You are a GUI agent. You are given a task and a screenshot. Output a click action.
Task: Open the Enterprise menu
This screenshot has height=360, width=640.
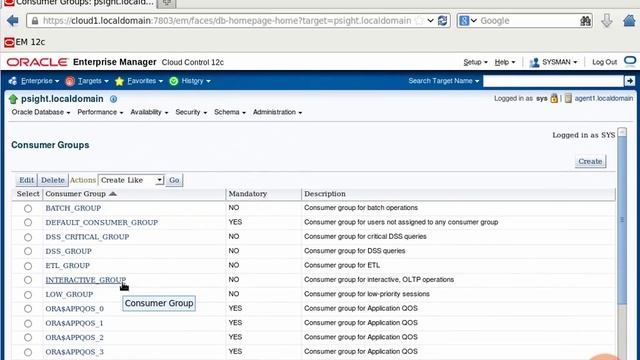[40, 81]
